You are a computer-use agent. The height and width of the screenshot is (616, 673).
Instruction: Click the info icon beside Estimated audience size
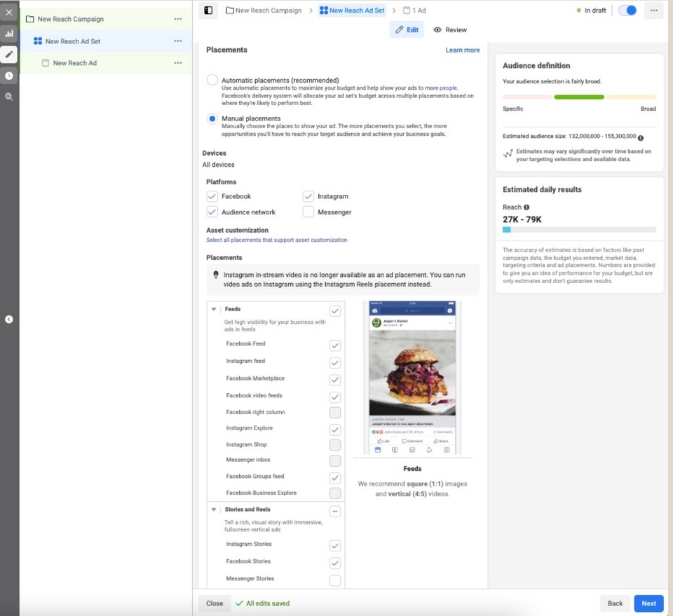[x=640, y=137]
